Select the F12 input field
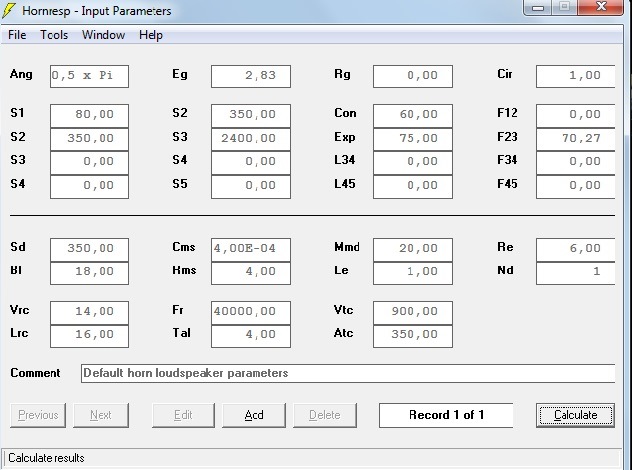 click(x=575, y=116)
